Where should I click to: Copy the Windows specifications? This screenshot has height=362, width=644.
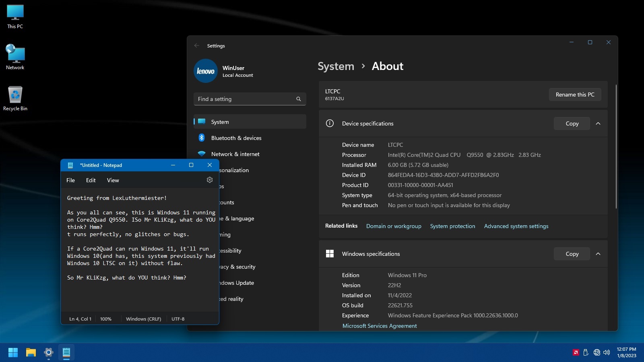coord(572,254)
